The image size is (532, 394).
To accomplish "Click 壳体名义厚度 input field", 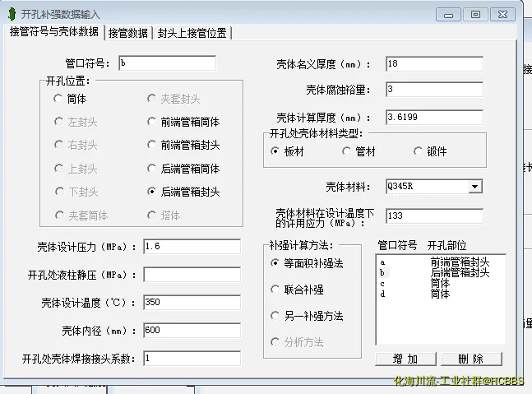I will tap(434, 64).
